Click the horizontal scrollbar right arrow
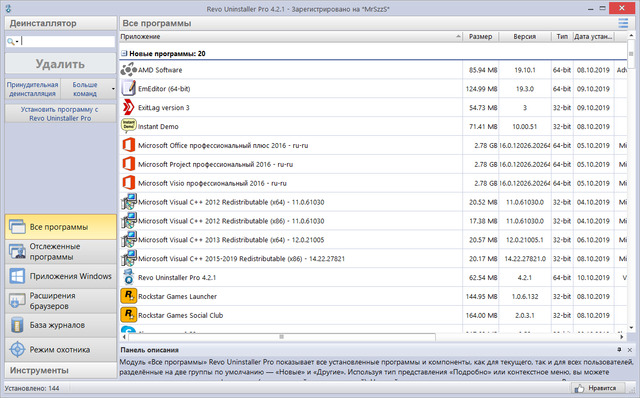The image size is (640, 398). click(622, 337)
